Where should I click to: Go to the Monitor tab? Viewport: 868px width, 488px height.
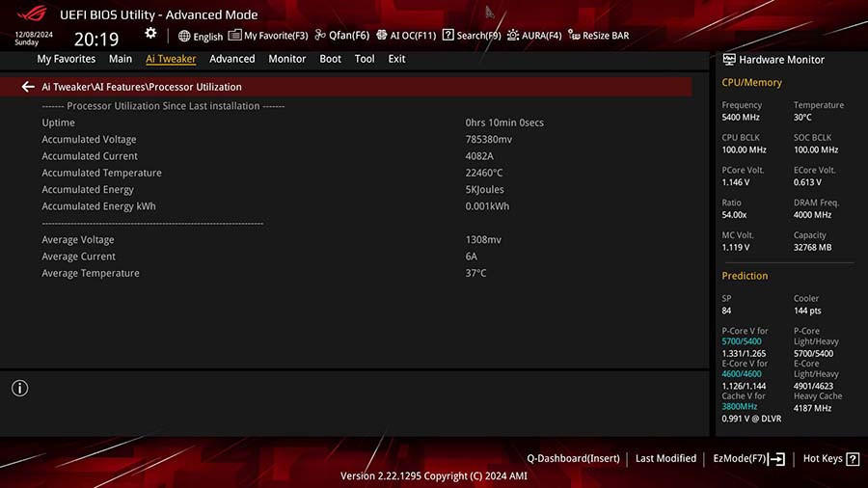[286, 59]
